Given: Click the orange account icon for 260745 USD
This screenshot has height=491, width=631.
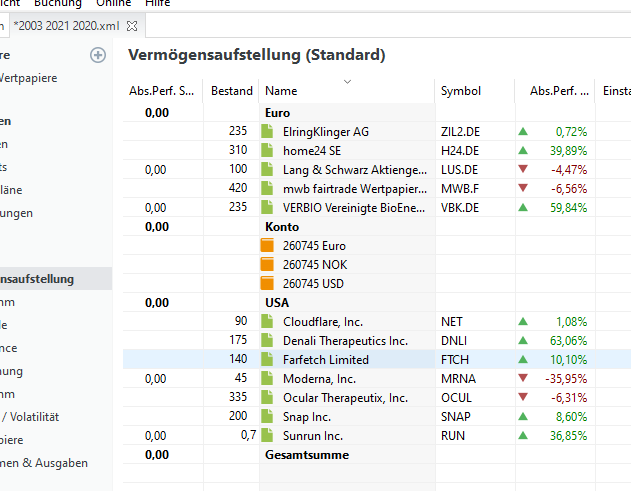Looking at the screenshot, I should (x=267, y=283).
